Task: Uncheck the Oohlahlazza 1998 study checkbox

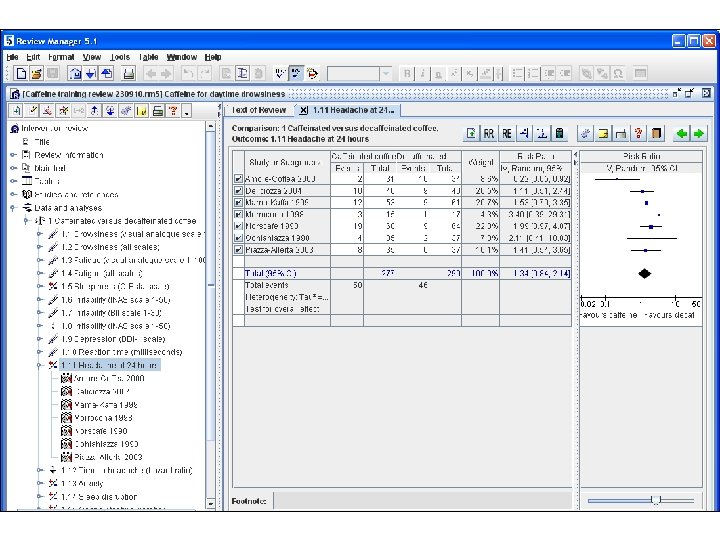Action: click(238, 238)
